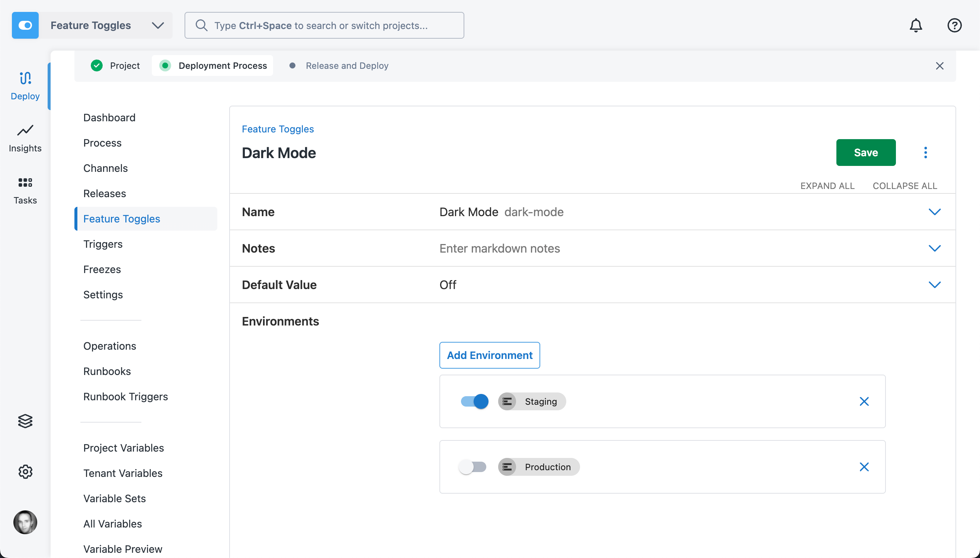This screenshot has width=980, height=558.
Task: Open the configuration gear icon
Action: (25, 472)
